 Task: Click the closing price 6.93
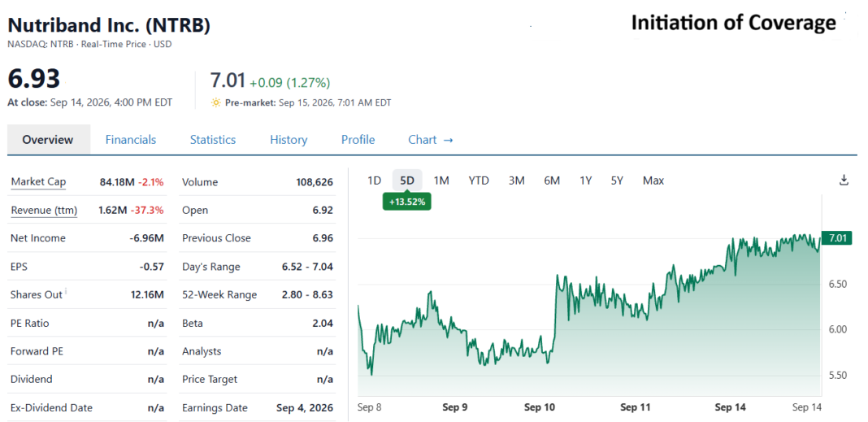pos(34,79)
